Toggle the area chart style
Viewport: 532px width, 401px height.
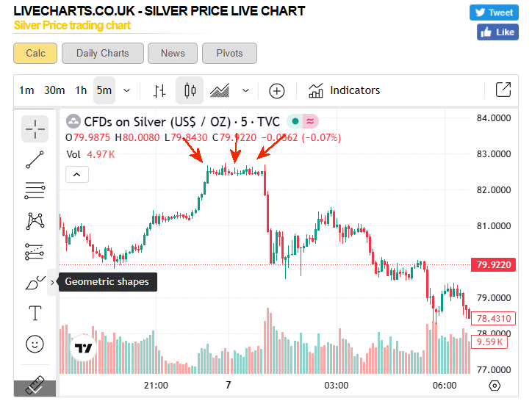pos(220,91)
